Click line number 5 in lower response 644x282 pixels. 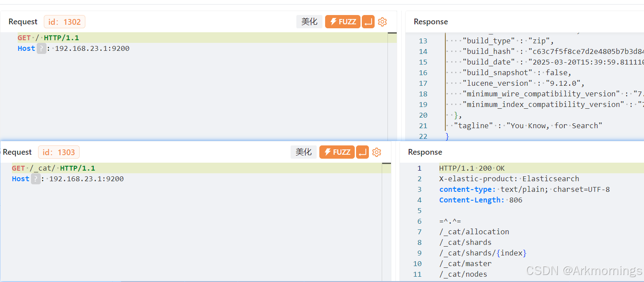(419, 211)
